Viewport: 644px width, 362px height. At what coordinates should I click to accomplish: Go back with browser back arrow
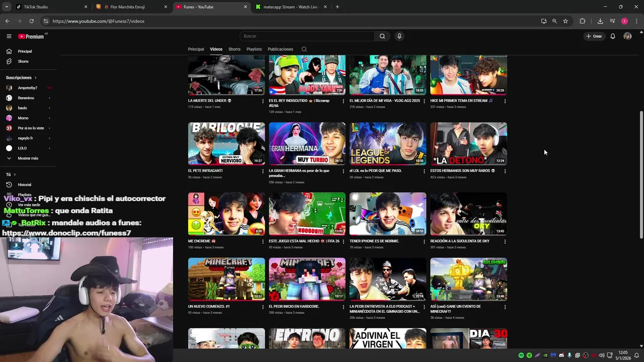(7, 21)
